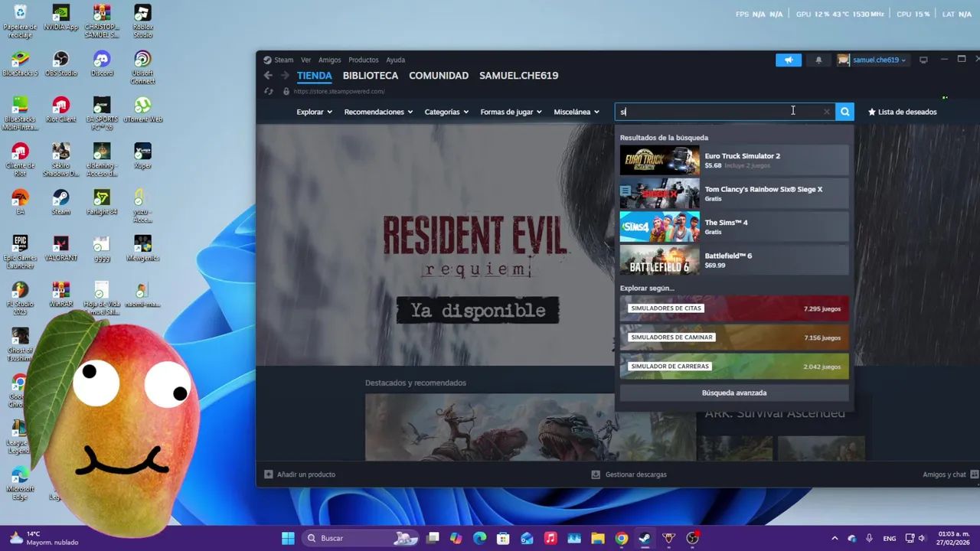The image size is (980, 551).
Task: Expand the Formas de jugar dropdown
Action: tap(511, 112)
